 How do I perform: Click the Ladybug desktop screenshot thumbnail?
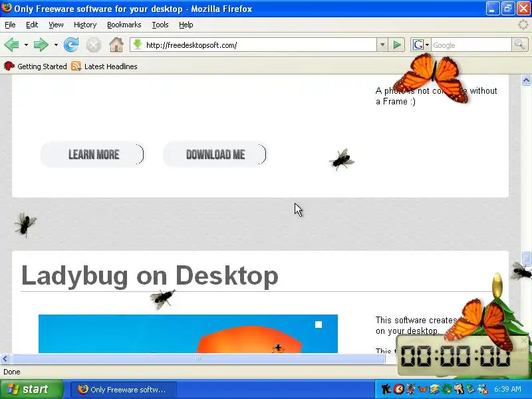pyautogui.click(x=188, y=334)
